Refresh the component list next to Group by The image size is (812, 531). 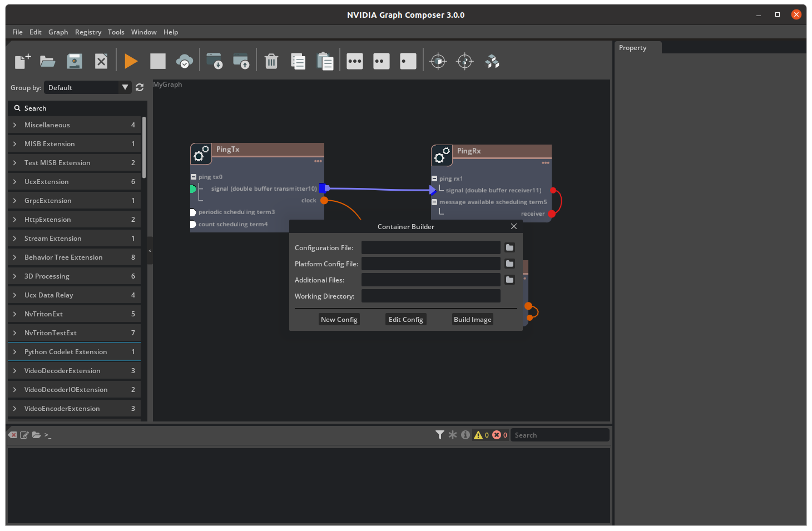tap(140, 87)
